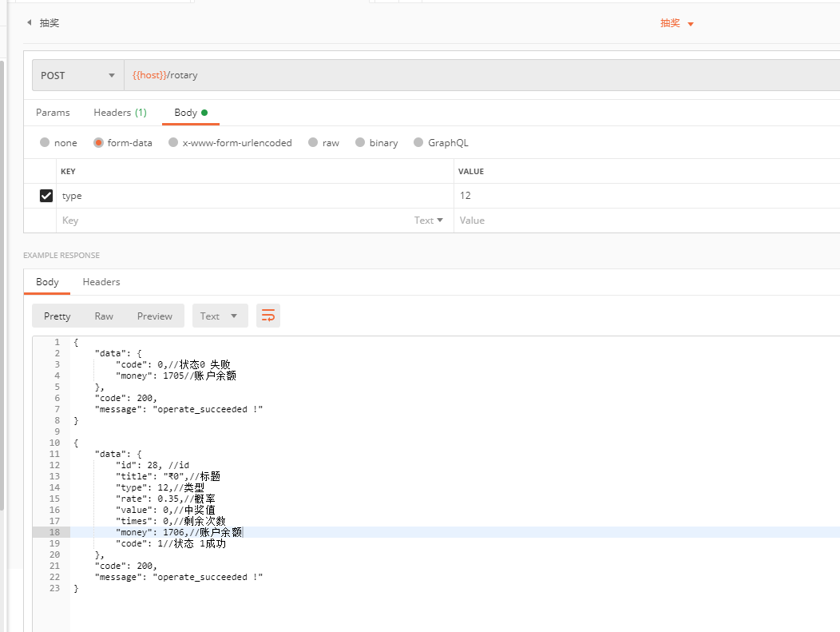Viewport: 840px width, 632px height.
Task: Click the Preview response button
Action: [x=154, y=316]
